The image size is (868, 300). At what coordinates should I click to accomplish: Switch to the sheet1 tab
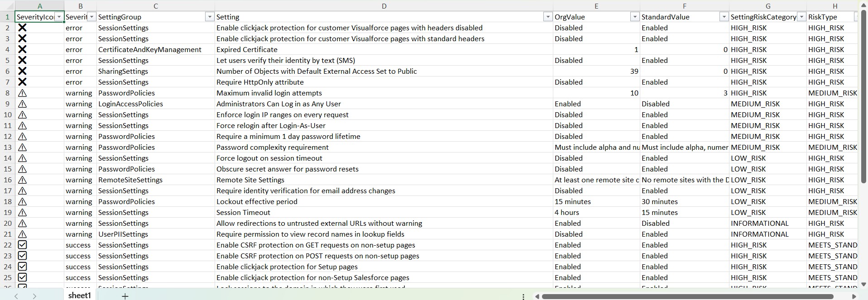80,295
